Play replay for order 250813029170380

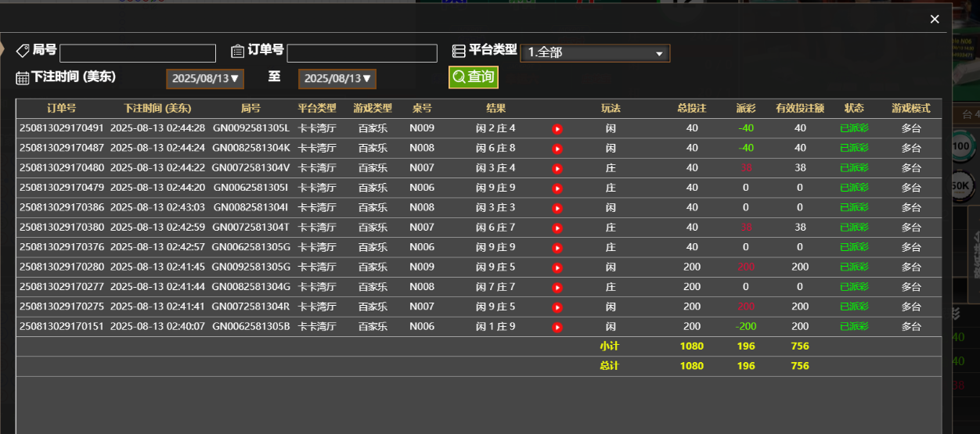pyautogui.click(x=557, y=228)
